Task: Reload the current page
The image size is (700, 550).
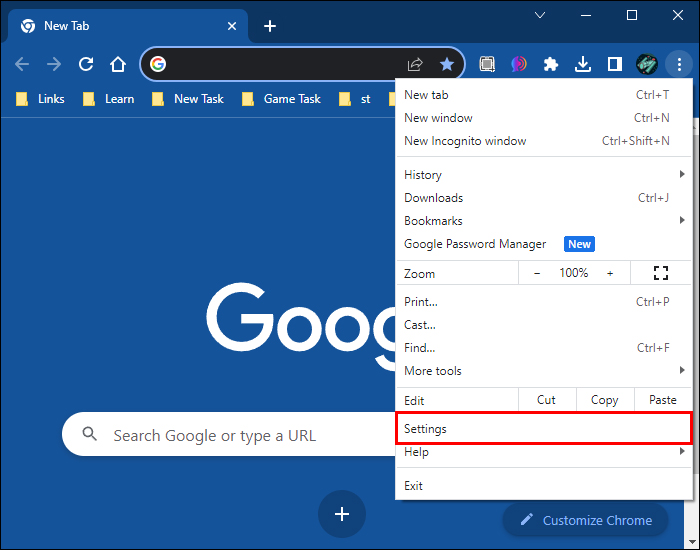Action: (x=86, y=64)
